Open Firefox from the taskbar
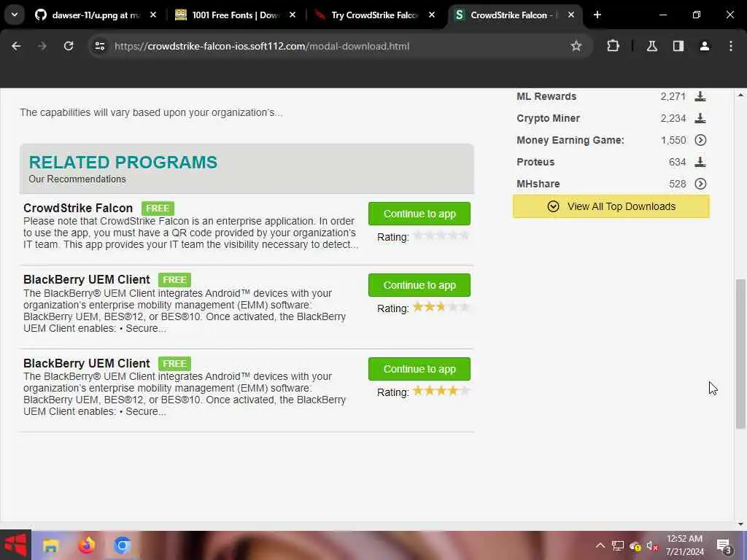This screenshot has height=560, width=747. [87, 545]
